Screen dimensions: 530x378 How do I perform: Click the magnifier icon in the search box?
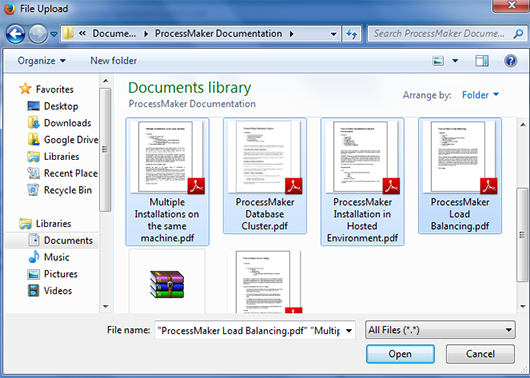coord(517,34)
